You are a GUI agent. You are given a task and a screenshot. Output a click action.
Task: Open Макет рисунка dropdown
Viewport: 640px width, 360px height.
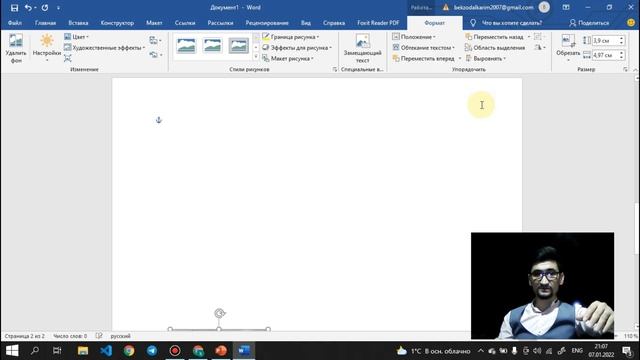pos(288,59)
